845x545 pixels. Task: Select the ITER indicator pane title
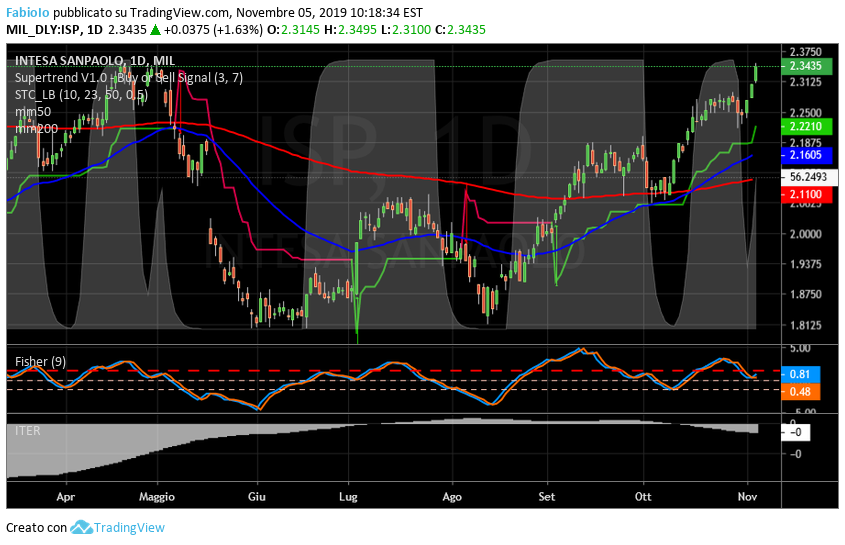tap(27, 430)
